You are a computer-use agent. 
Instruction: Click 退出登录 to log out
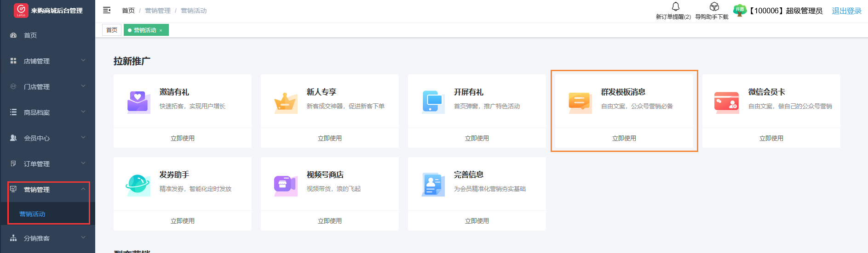point(846,11)
